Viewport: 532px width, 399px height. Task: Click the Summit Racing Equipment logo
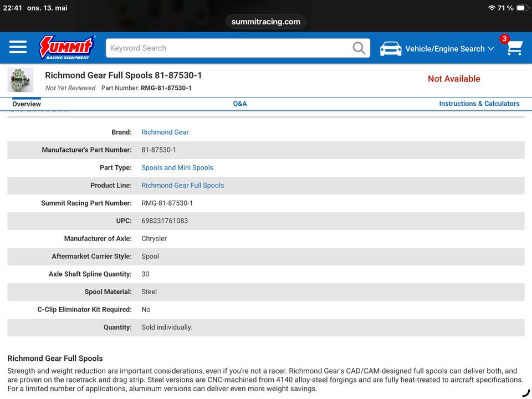tap(67, 48)
